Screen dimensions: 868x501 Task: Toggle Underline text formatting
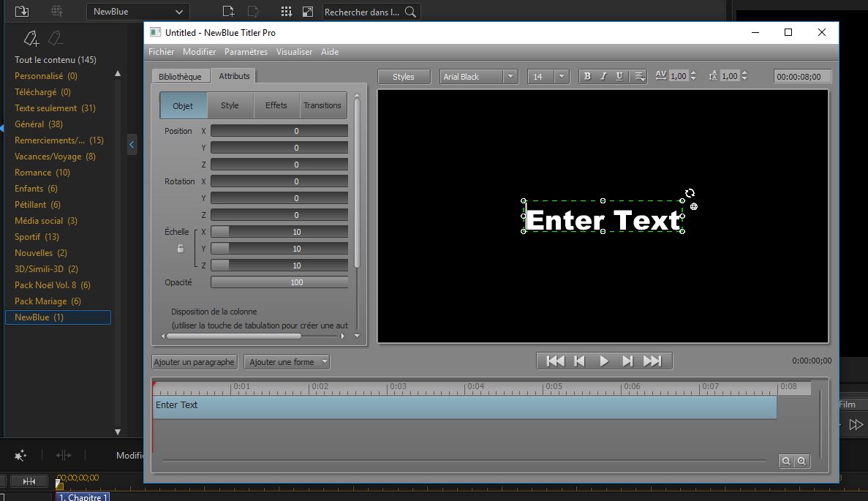[x=620, y=77]
